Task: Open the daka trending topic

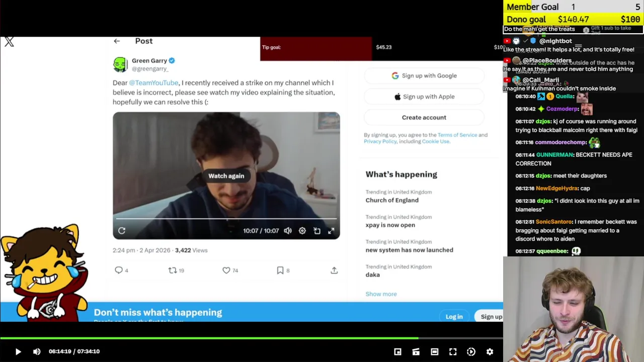Action: [373, 275]
